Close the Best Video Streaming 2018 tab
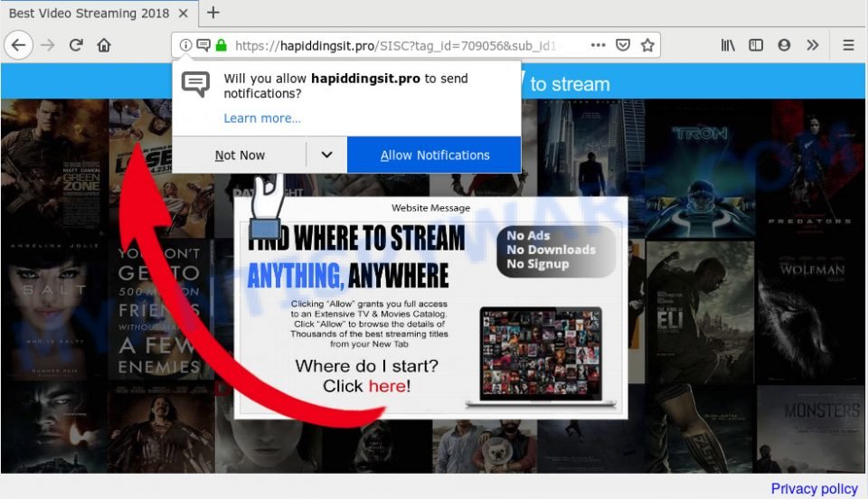This screenshot has width=868, height=499. (x=184, y=14)
